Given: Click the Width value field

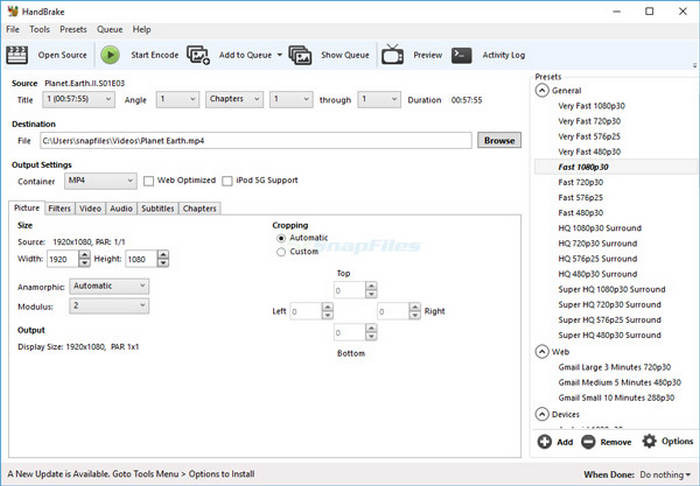Looking at the screenshot, I should point(63,259).
